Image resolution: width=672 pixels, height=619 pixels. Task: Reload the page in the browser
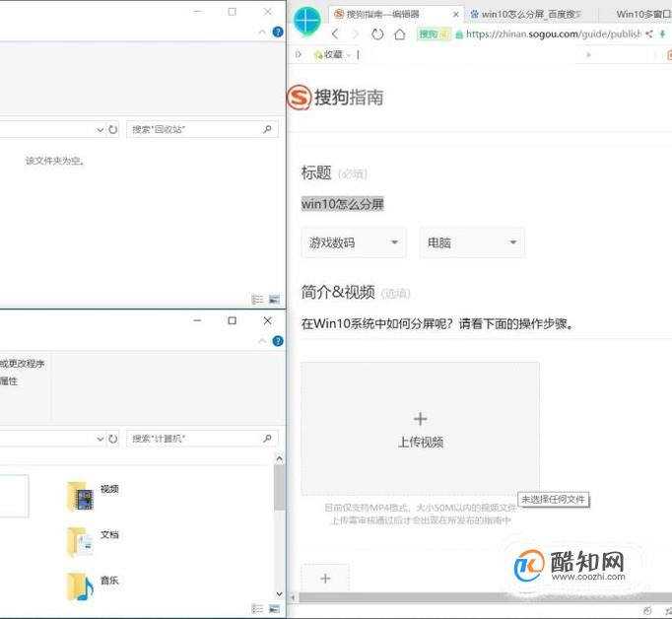[377, 34]
